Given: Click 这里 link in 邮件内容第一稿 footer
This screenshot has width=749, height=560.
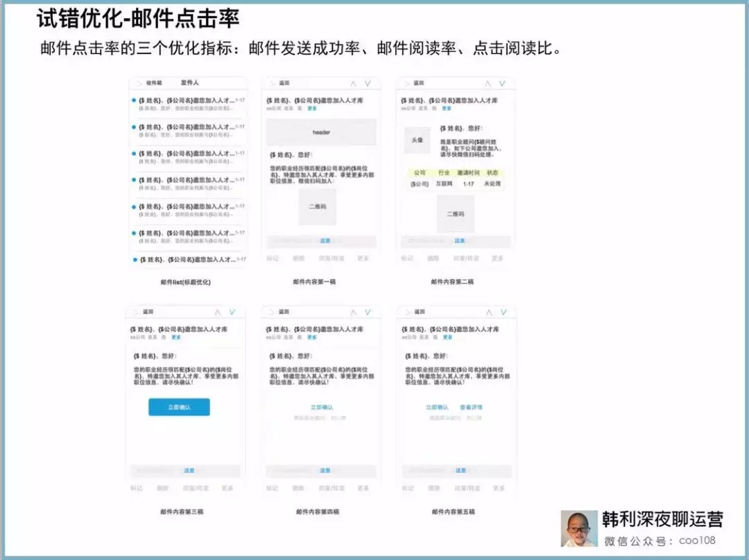Looking at the screenshot, I should click(x=325, y=241).
